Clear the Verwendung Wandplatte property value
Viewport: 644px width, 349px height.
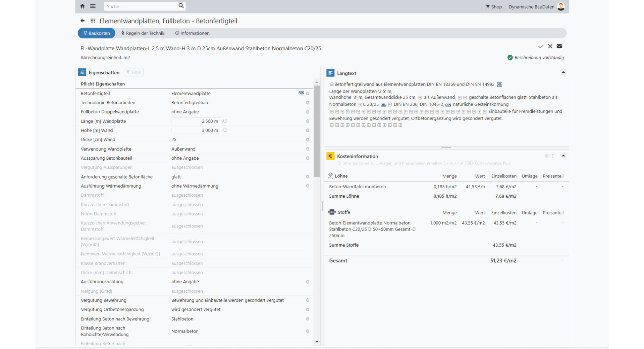pyautogui.click(x=308, y=149)
